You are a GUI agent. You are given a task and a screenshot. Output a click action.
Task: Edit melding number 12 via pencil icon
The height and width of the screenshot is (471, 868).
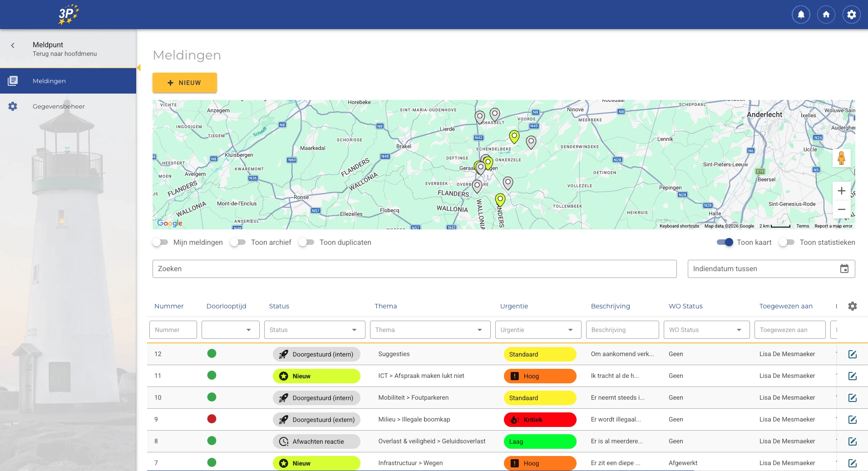852,354
